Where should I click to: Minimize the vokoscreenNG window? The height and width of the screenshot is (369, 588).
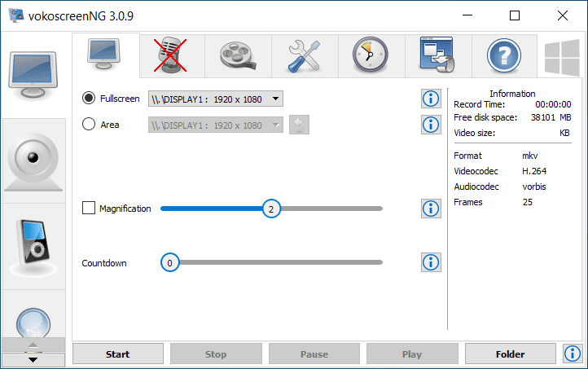point(467,15)
